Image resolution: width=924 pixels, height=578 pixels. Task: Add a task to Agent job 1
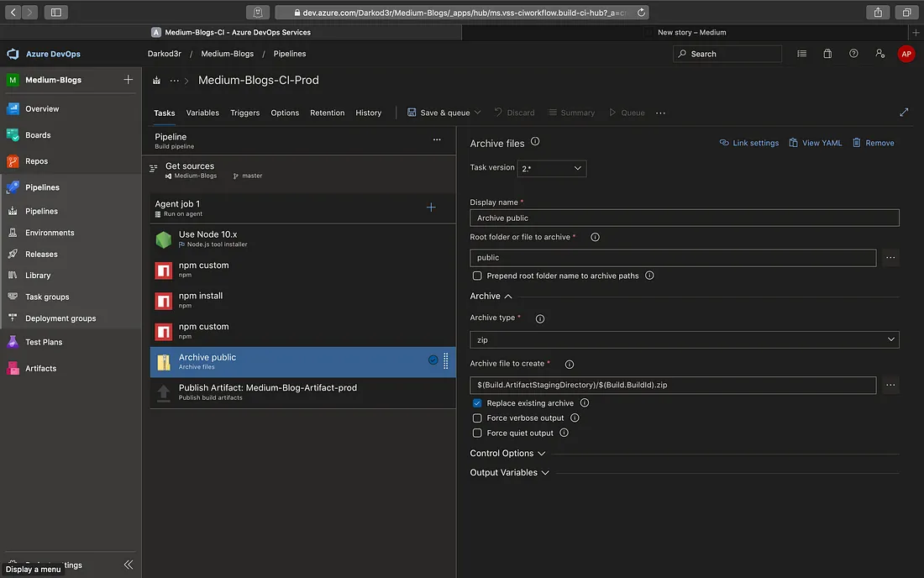tap(431, 208)
